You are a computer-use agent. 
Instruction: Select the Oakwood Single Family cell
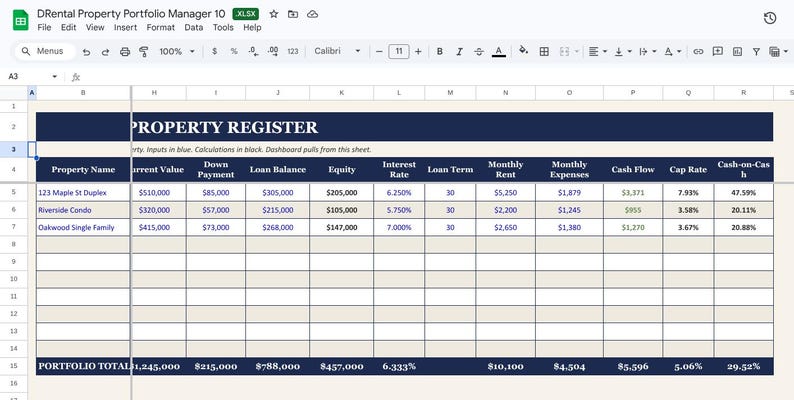coord(83,227)
